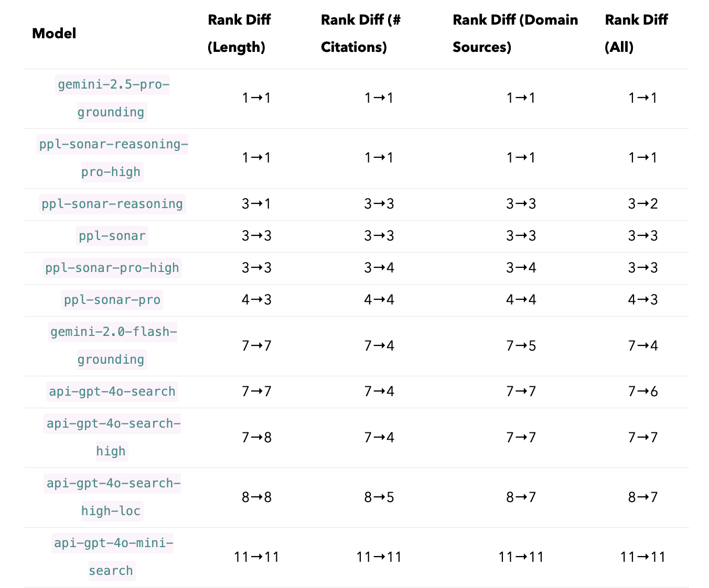The width and height of the screenshot is (709, 588).
Task: Select the ppl-sonar-pro-high model name
Action: [112, 268]
